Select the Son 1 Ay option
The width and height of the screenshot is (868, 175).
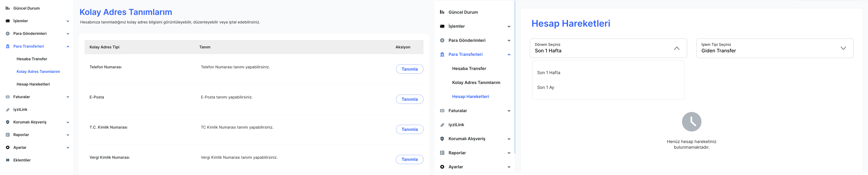click(546, 87)
